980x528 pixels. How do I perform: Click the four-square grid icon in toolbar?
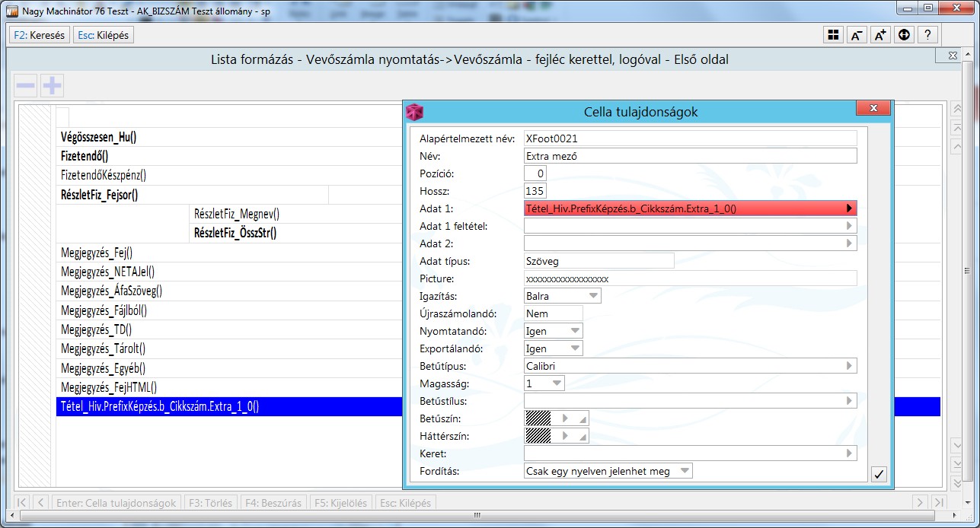834,35
